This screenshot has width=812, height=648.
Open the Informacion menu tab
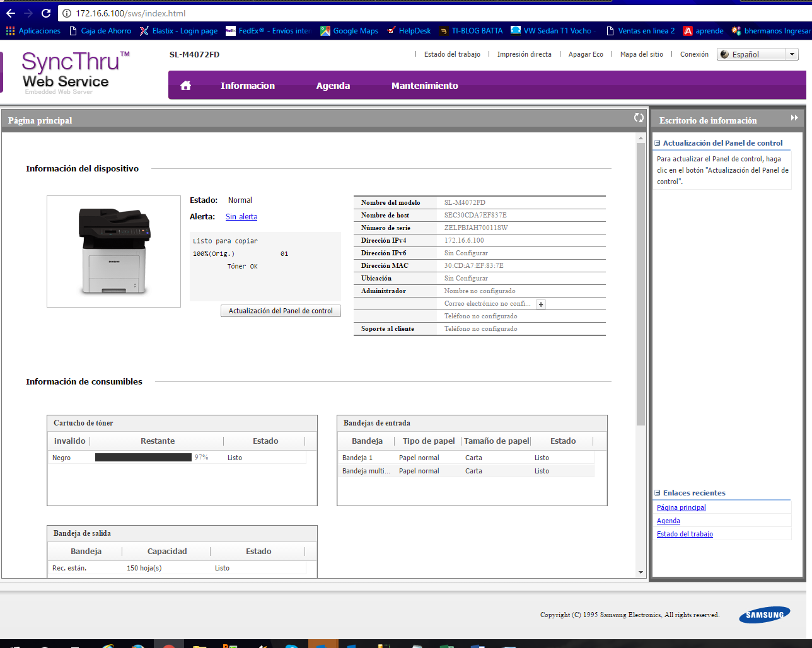pyautogui.click(x=248, y=86)
